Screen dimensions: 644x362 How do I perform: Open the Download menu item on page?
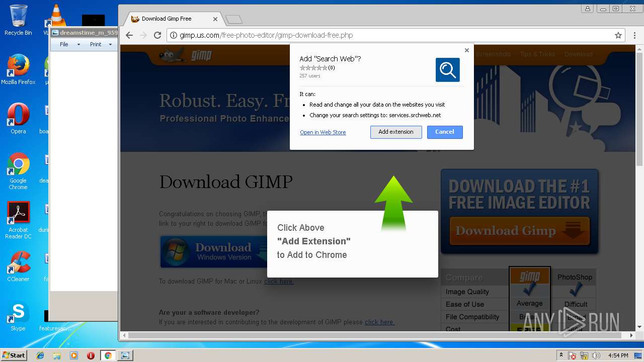point(579,54)
